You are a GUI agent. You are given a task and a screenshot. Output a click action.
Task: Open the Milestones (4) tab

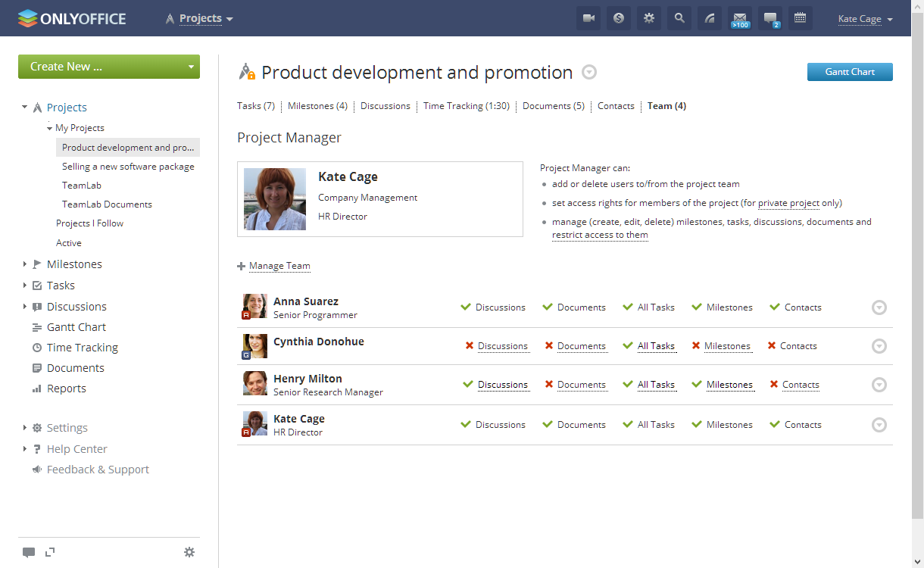pos(317,106)
